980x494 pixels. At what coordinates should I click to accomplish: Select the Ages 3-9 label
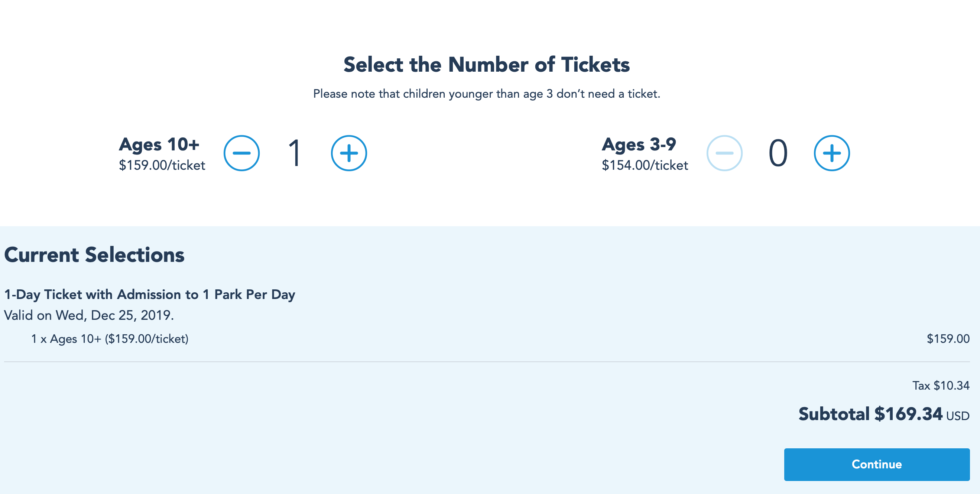(x=639, y=144)
